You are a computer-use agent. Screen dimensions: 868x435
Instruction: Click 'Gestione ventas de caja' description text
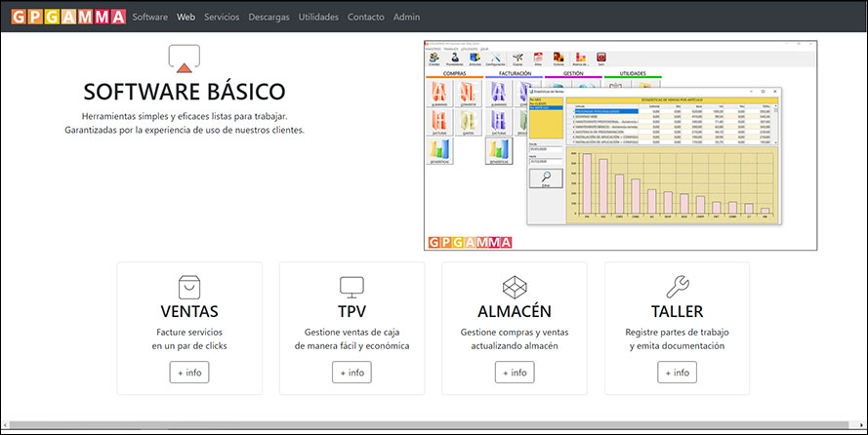click(x=352, y=333)
